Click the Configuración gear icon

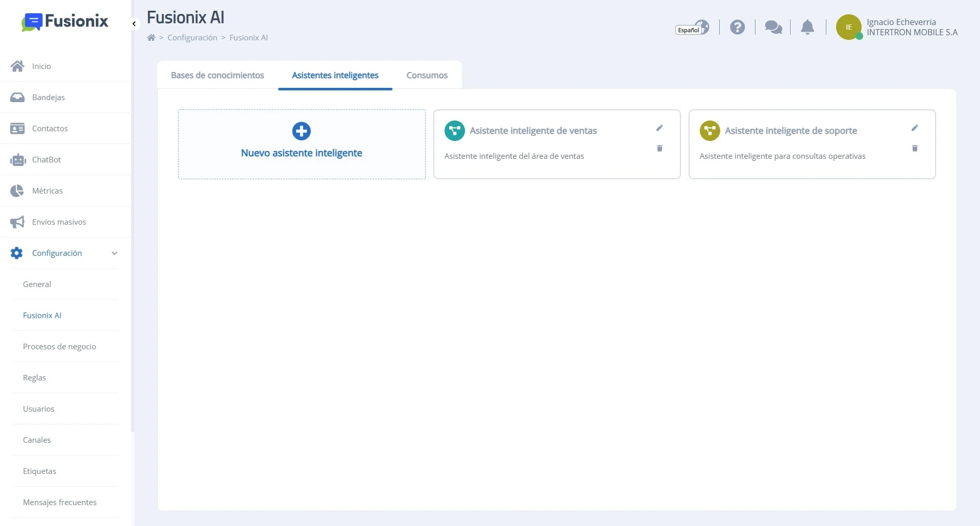[17, 253]
